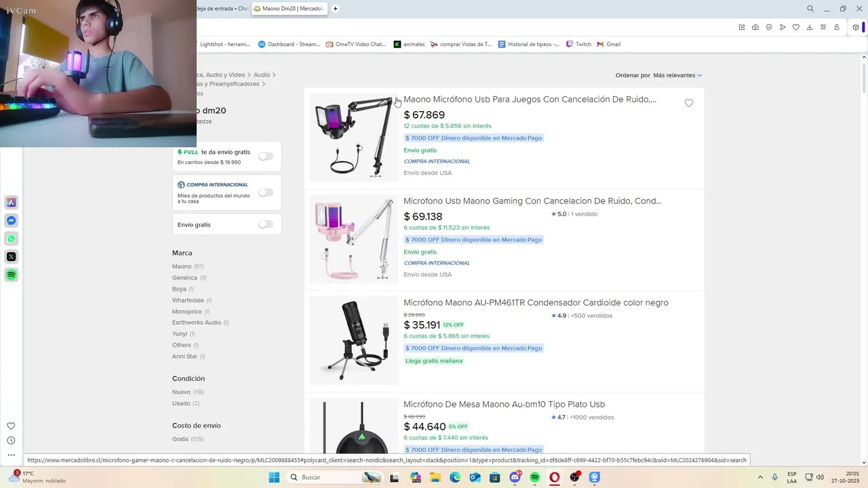Add page to bookmarks heart in toolbar
Screen dimensions: 868x488
[796, 27]
